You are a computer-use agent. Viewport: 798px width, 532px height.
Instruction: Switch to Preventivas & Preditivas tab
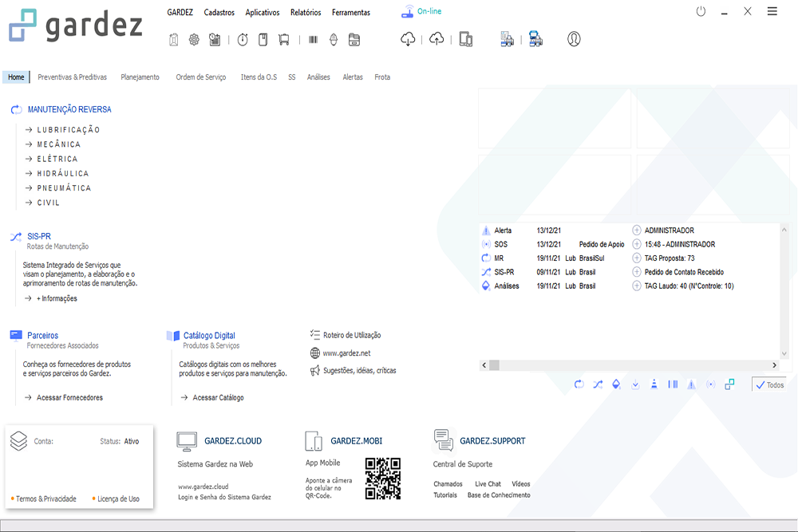[x=73, y=77]
